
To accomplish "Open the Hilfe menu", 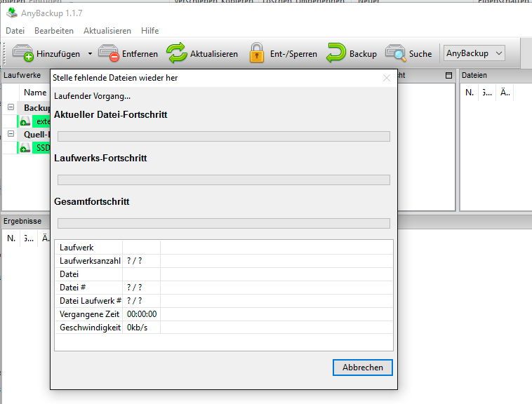I will coord(150,30).
